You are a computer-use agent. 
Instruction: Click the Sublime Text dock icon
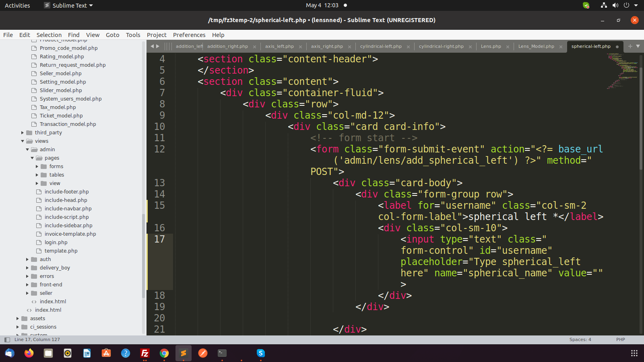(x=184, y=353)
